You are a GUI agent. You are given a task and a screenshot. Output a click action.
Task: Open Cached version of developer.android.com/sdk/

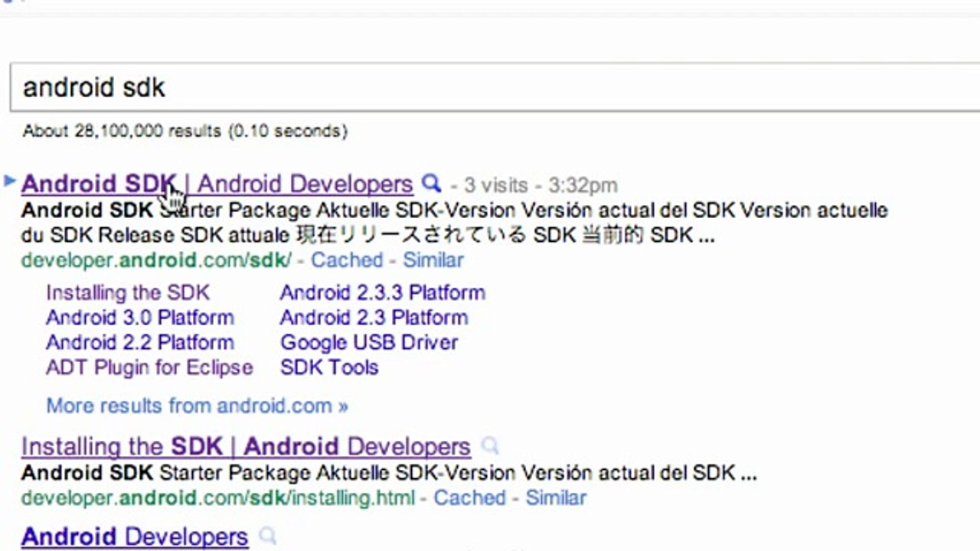[347, 260]
